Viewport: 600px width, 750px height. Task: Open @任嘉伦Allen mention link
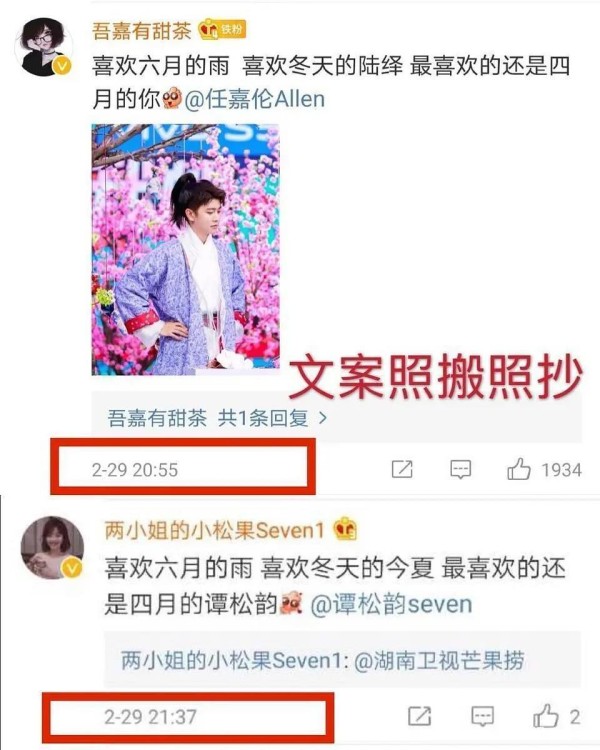pos(255,99)
